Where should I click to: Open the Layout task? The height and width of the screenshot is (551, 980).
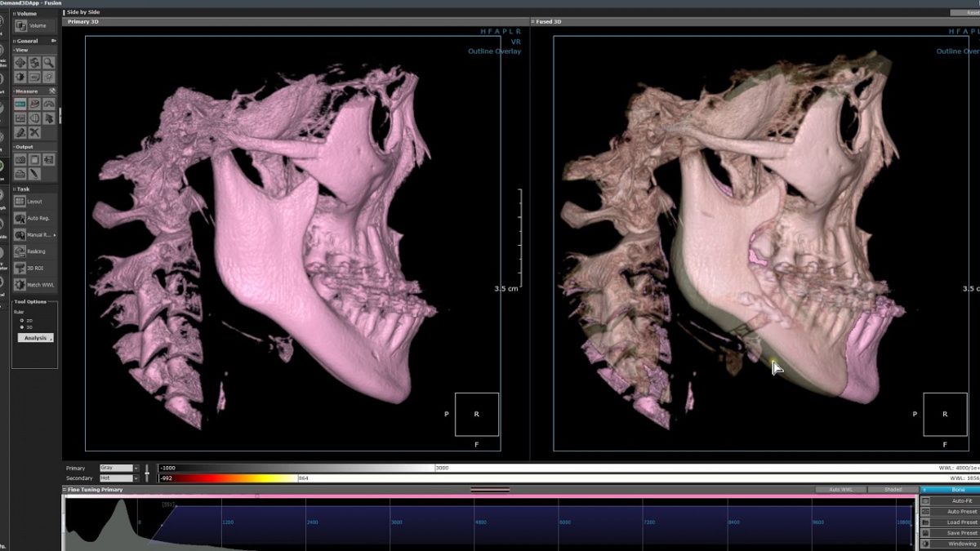21,201
